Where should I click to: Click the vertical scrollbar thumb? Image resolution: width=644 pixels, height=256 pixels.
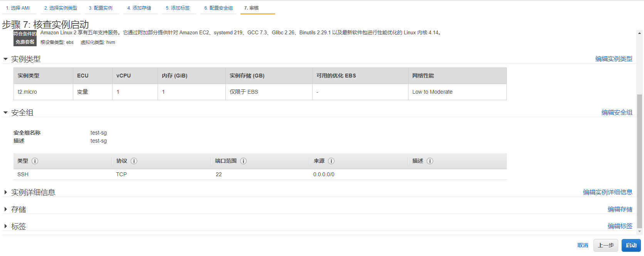pyautogui.click(x=639, y=161)
